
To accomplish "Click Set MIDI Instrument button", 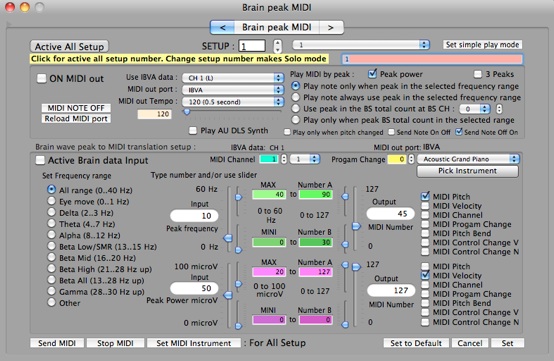I will pyautogui.click(x=194, y=343).
